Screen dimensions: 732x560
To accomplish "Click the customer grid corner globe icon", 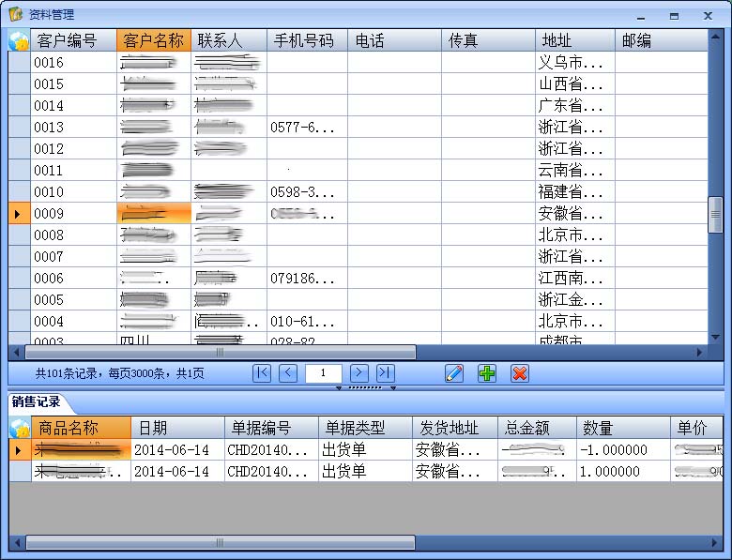I will pos(19,40).
